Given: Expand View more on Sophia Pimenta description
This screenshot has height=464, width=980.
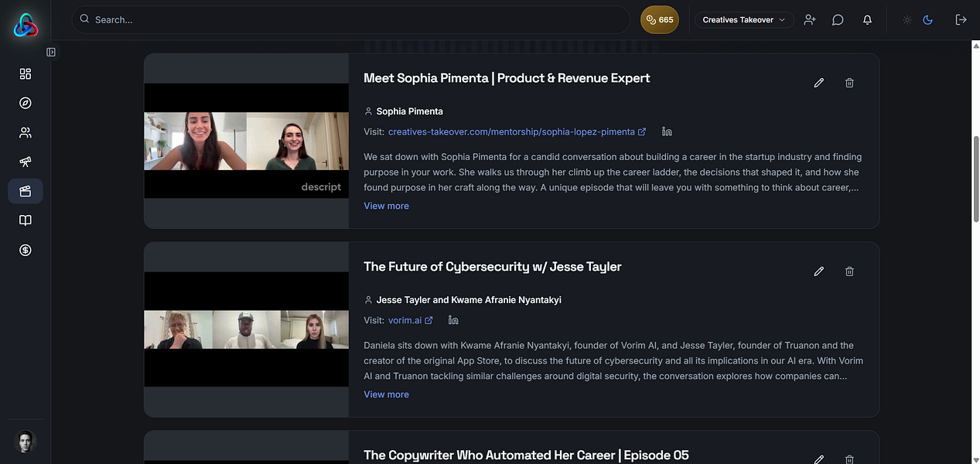Looking at the screenshot, I should pos(386,206).
